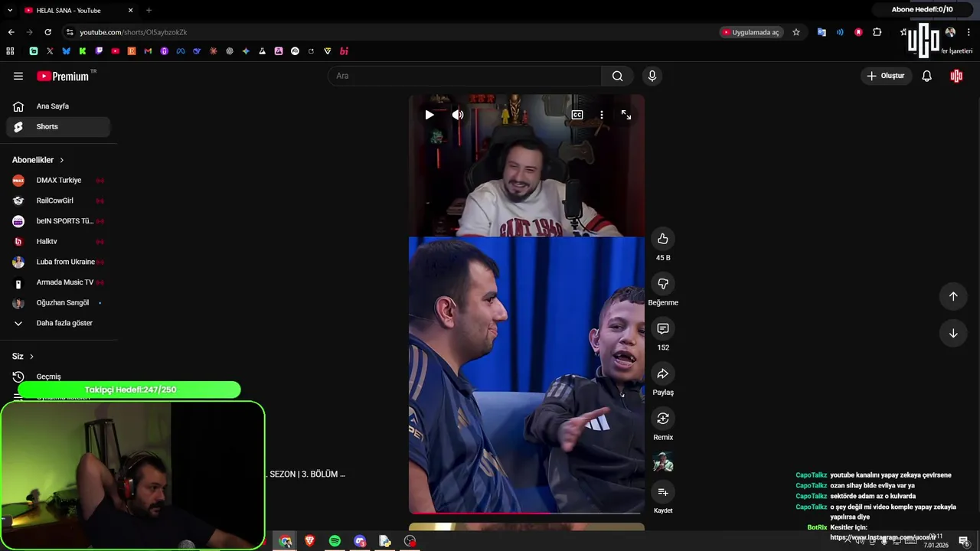Remix this Short

tap(663, 419)
